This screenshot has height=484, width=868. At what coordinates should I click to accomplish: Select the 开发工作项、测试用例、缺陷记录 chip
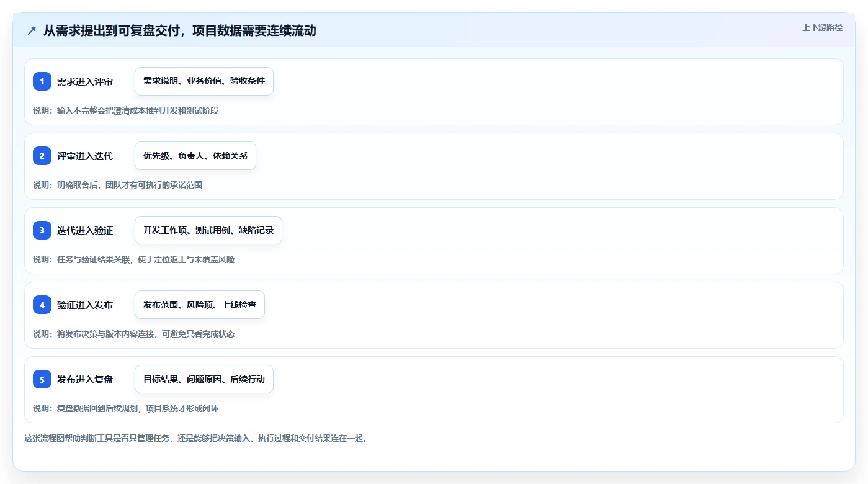click(x=208, y=230)
